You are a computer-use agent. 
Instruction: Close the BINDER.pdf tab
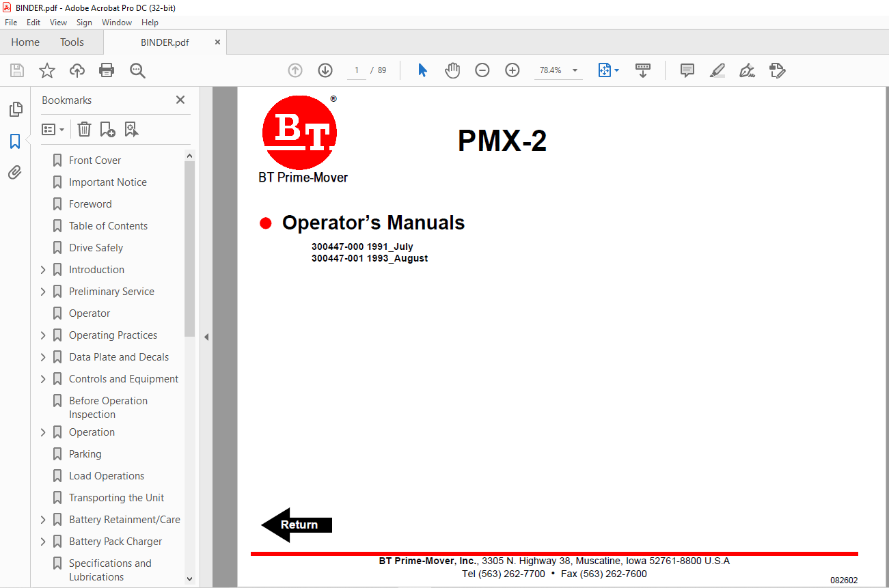(218, 42)
